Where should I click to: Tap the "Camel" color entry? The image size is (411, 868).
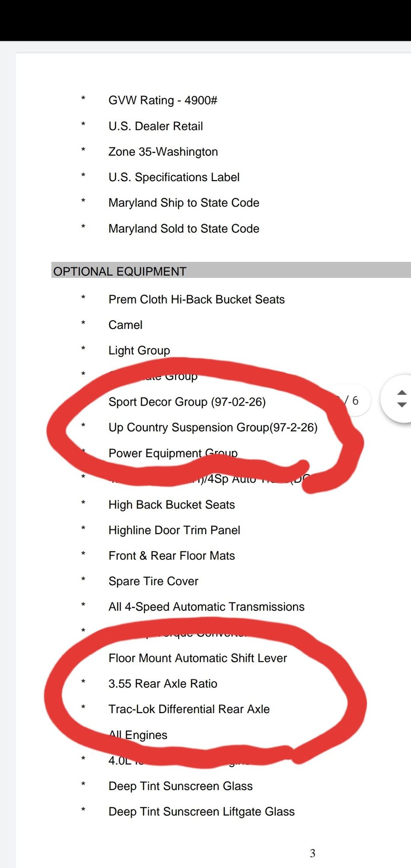point(125,325)
